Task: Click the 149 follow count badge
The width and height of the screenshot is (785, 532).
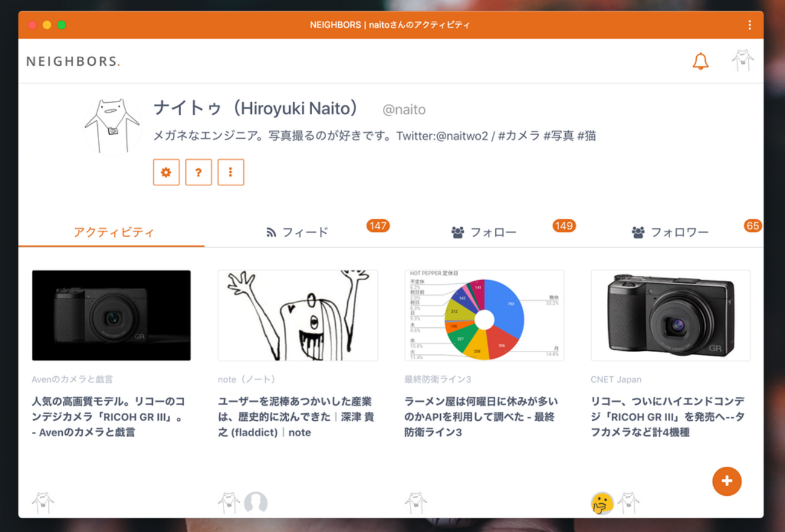Action: click(x=564, y=226)
